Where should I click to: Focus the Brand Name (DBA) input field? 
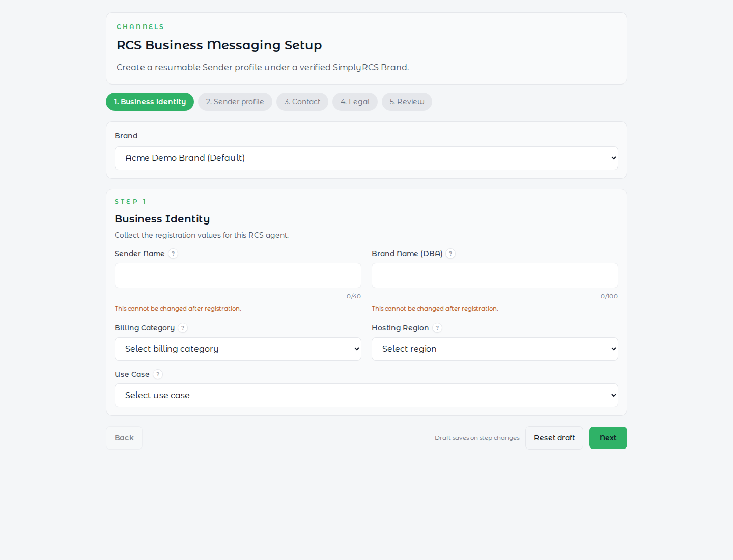pyautogui.click(x=495, y=275)
